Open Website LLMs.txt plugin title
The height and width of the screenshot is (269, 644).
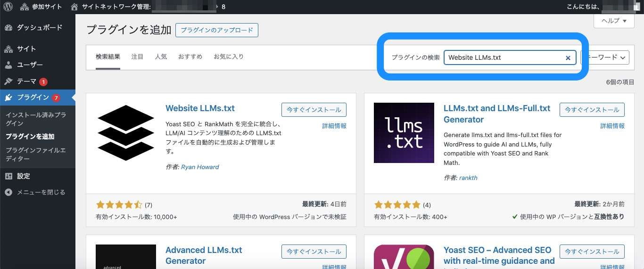(x=200, y=108)
